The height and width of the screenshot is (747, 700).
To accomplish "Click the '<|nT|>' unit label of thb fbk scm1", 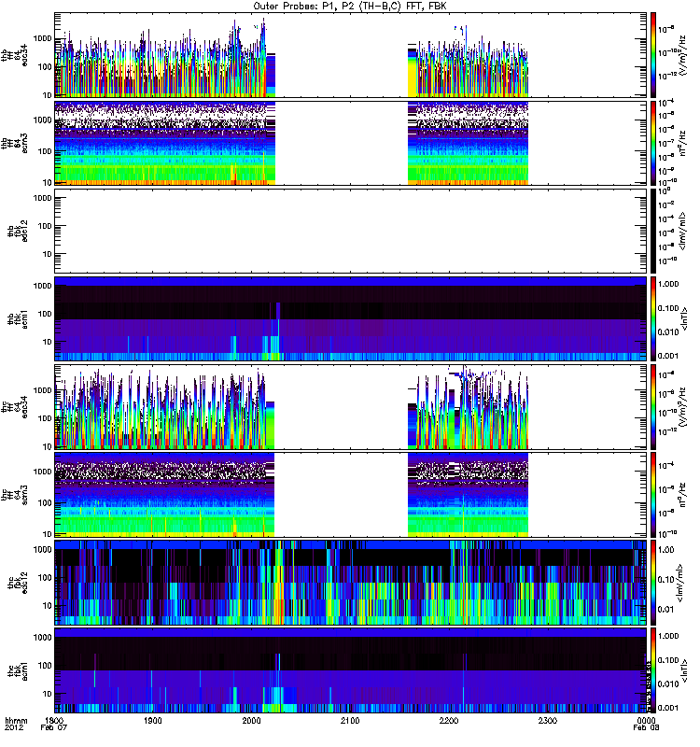I will click(x=685, y=318).
